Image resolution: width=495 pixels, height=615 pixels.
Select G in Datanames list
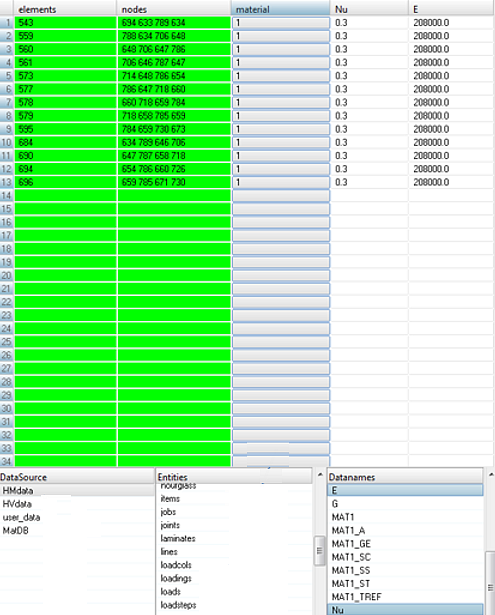click(x=335, y=504)
